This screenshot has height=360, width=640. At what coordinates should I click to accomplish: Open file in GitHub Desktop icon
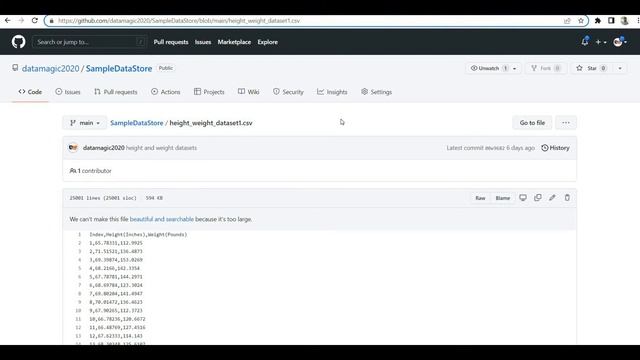point(523,198)
